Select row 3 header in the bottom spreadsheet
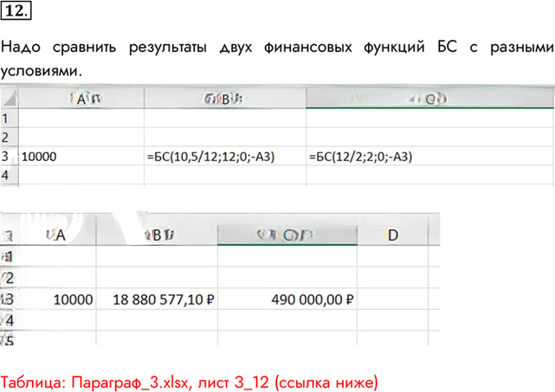555x392 pixels. 8,299
